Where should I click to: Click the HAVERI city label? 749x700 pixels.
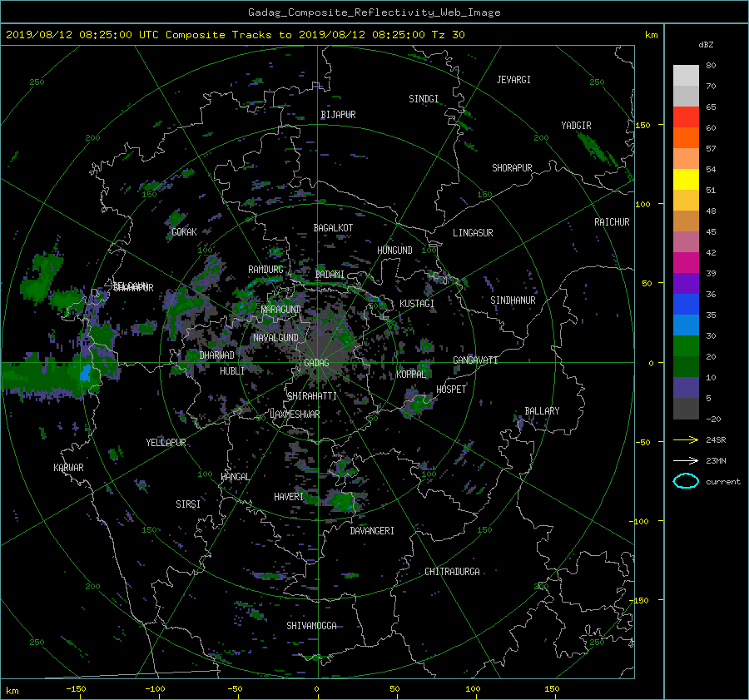click(x=289, y=497)
